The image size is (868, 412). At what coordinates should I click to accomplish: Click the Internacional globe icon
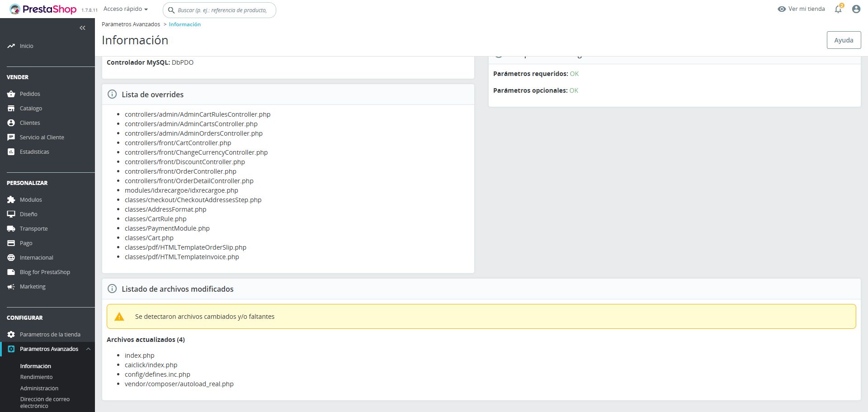click(11, 258)
